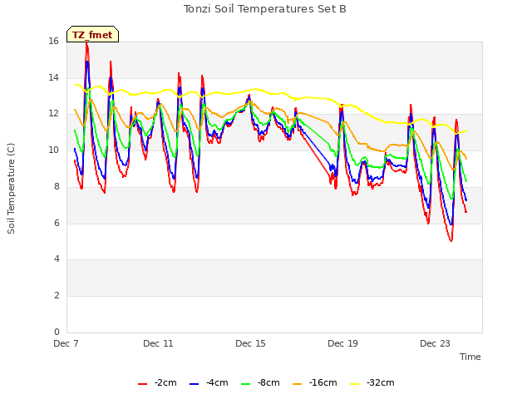Click the Soil Temperature (C) axis title

click(11, 189)
